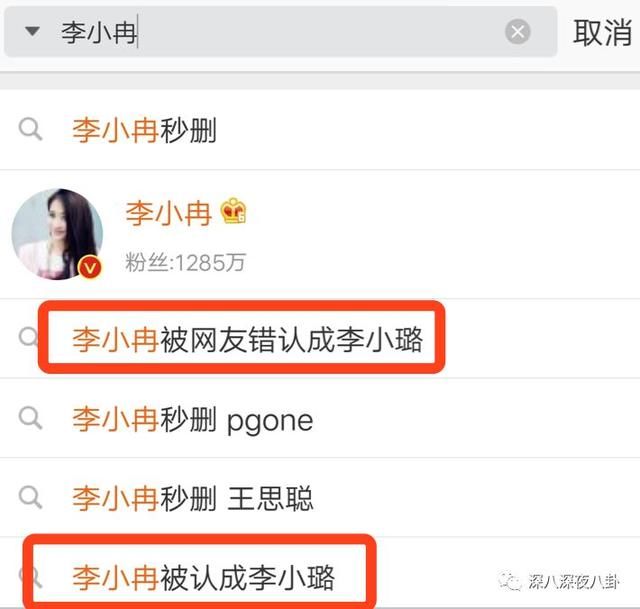The width and height of the screenshot is (640, 609).
Task: View the 粉丝:1285万 follower count
Action: 185,262
